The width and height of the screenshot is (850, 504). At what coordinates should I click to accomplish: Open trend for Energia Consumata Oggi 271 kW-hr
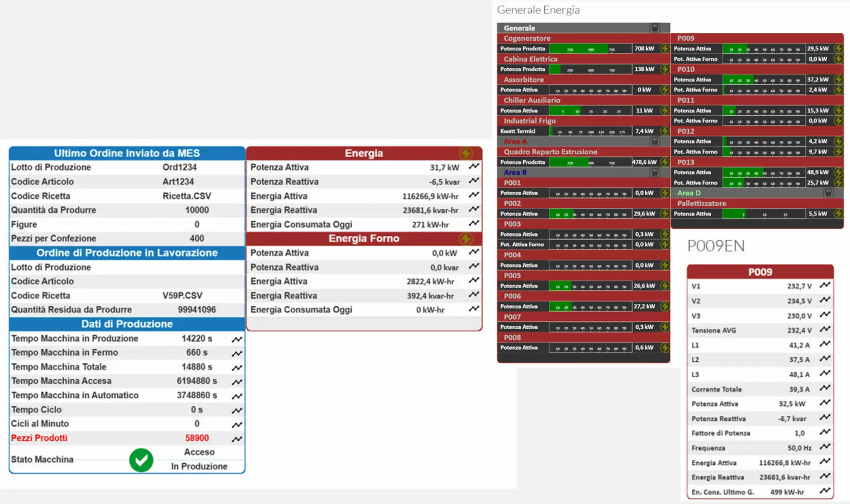[x=474, y=223]
